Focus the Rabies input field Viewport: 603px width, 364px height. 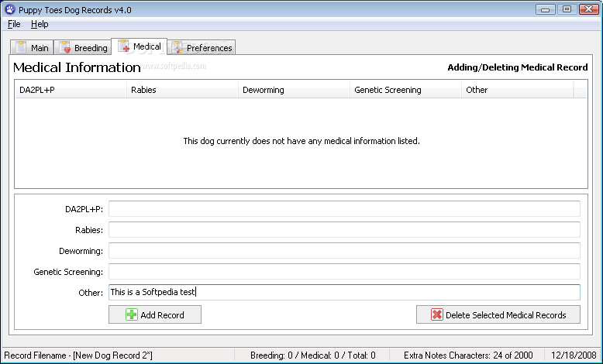[344, 230]
